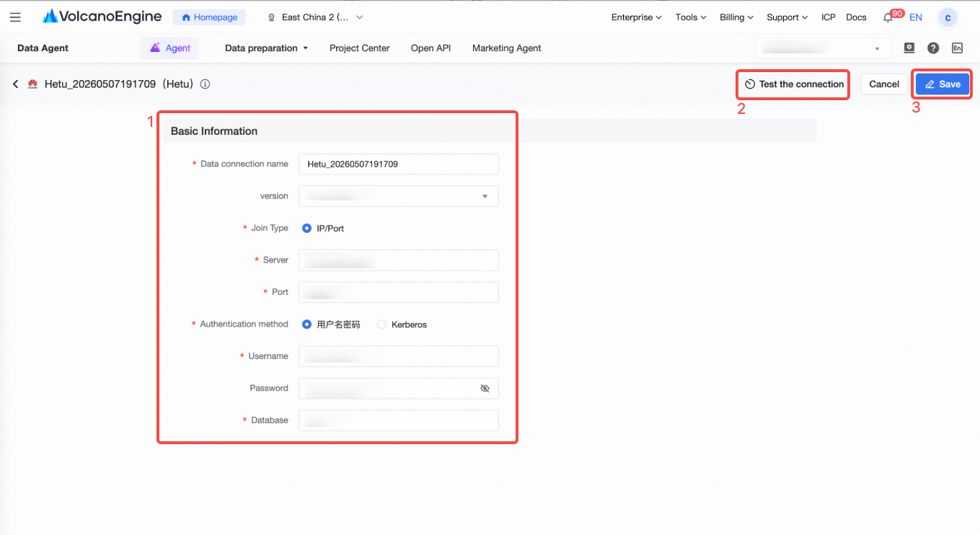Click the Test the connection button
The width and height of the screenshot is (980, 535).
click(x=793, y=84)
